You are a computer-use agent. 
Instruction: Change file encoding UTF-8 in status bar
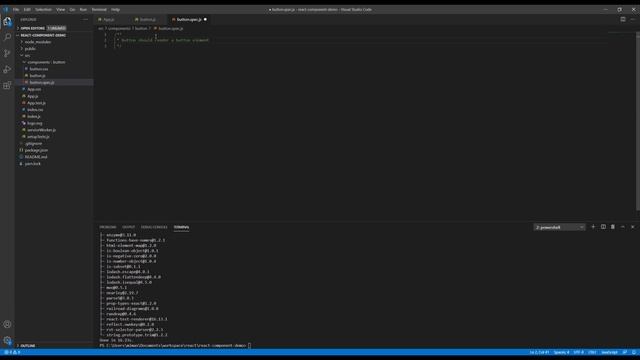pyautogui.click(x=579, y=352)
